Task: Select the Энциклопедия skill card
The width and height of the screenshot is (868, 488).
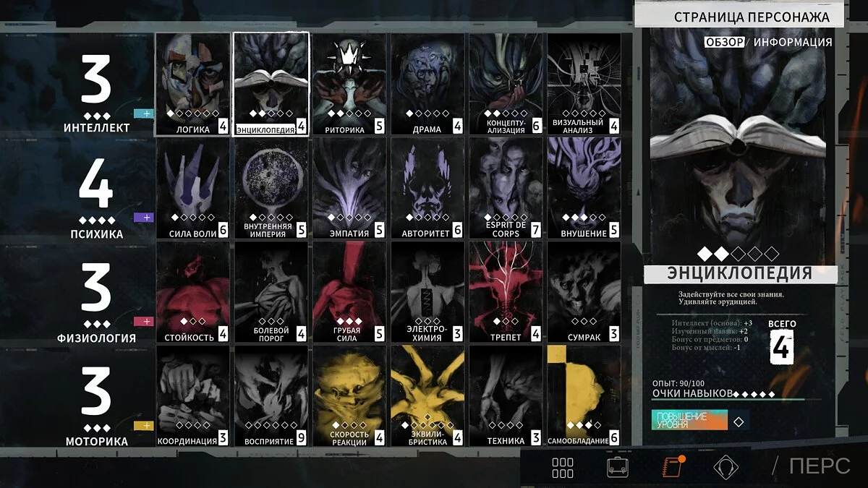Action: 271,84
